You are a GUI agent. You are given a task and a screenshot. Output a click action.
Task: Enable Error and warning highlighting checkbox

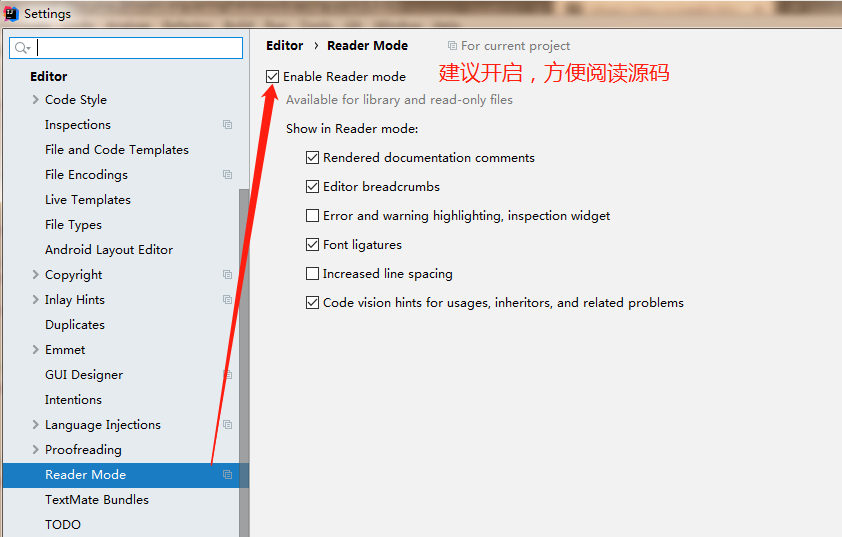pyautogui.click(x=313, y=215)
